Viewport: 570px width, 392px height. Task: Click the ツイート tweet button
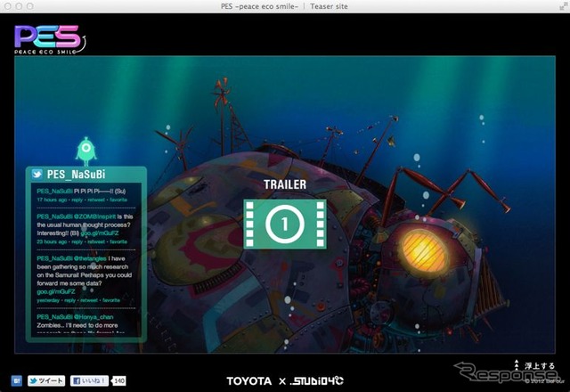tap(46, 380)
